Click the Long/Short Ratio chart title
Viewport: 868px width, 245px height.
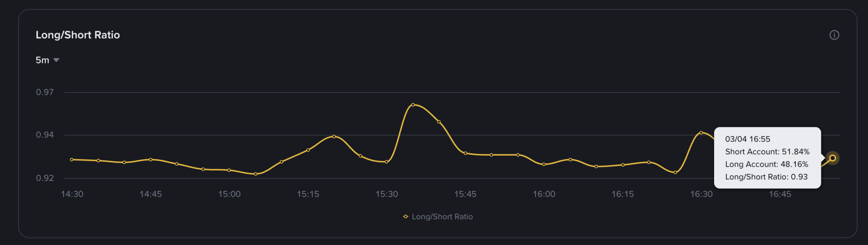tap(78, 35)
